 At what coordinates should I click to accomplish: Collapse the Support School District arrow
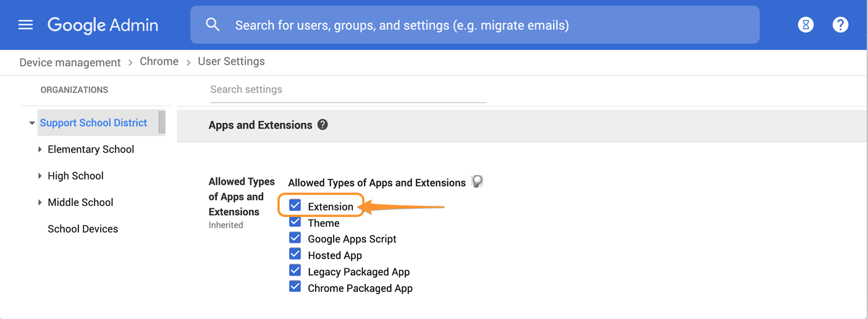click(32, 123)
